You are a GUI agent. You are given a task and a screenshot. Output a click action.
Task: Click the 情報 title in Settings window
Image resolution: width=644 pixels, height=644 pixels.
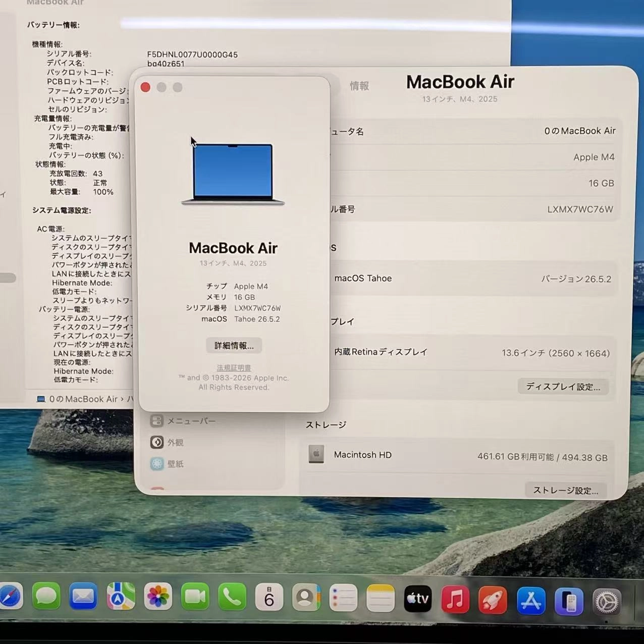359,86
